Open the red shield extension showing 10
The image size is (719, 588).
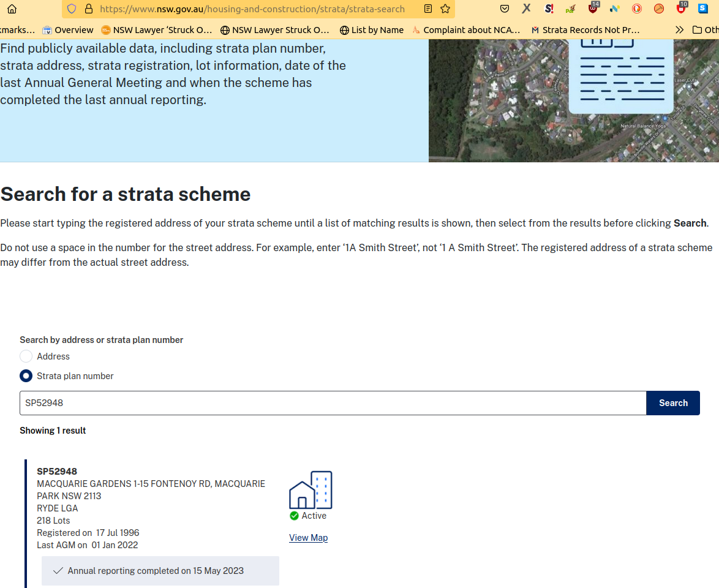click(x=682, y=8)
